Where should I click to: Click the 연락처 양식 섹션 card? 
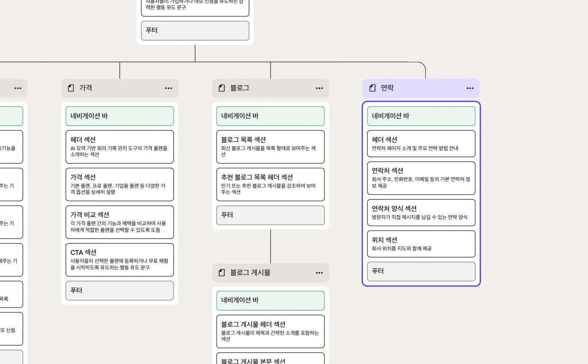point(421,212)
